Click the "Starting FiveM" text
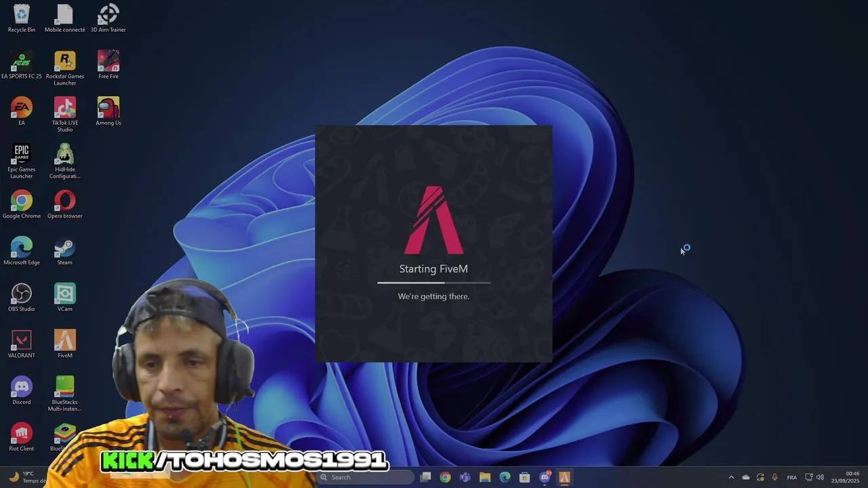 click(x=433, y=269)
